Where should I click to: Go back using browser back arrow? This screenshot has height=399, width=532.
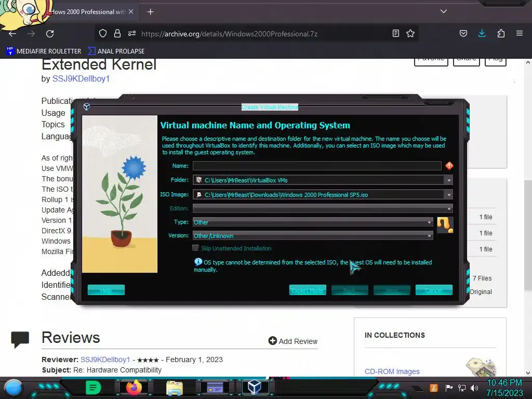coord(12,34)
